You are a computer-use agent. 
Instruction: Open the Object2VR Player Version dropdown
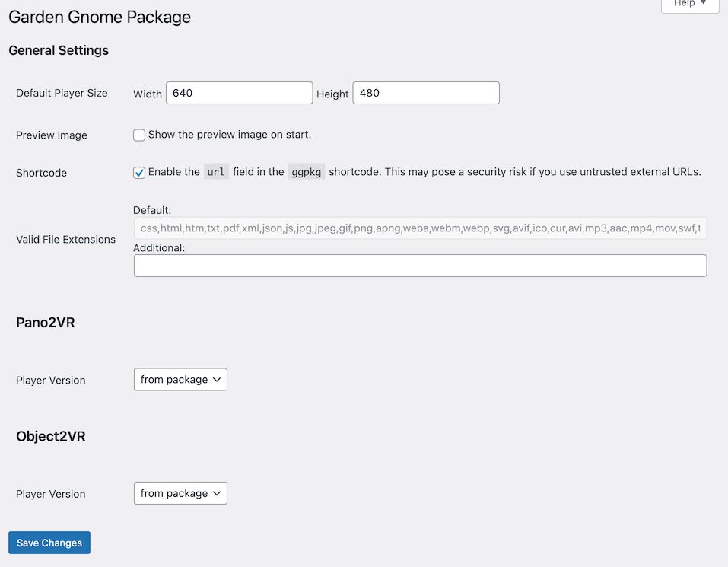(180, 493)
